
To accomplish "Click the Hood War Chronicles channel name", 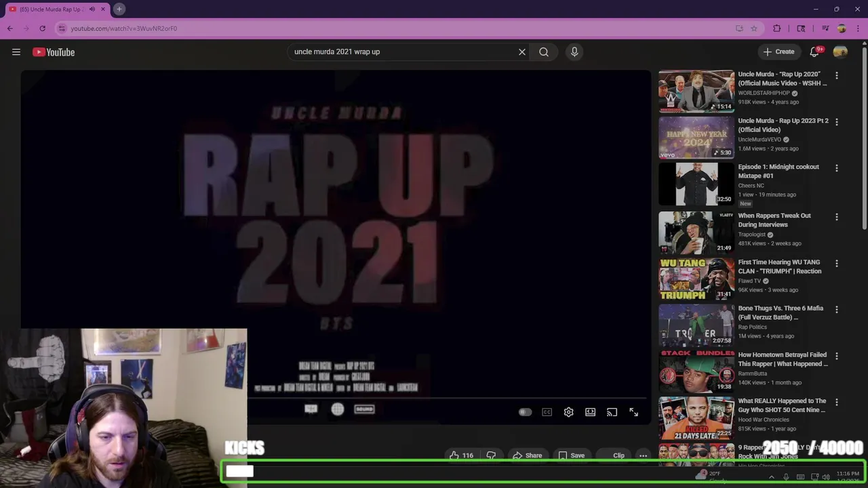I will (764, 420).
